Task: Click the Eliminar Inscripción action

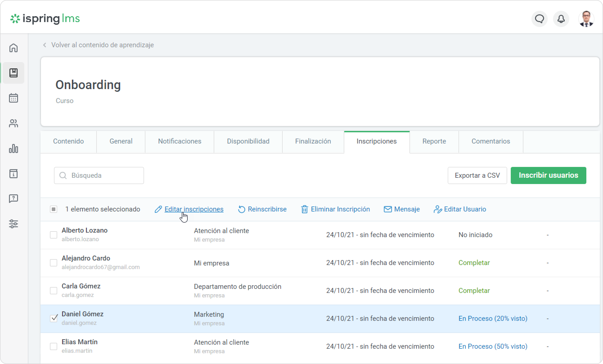Action: [x=335, y=209]
